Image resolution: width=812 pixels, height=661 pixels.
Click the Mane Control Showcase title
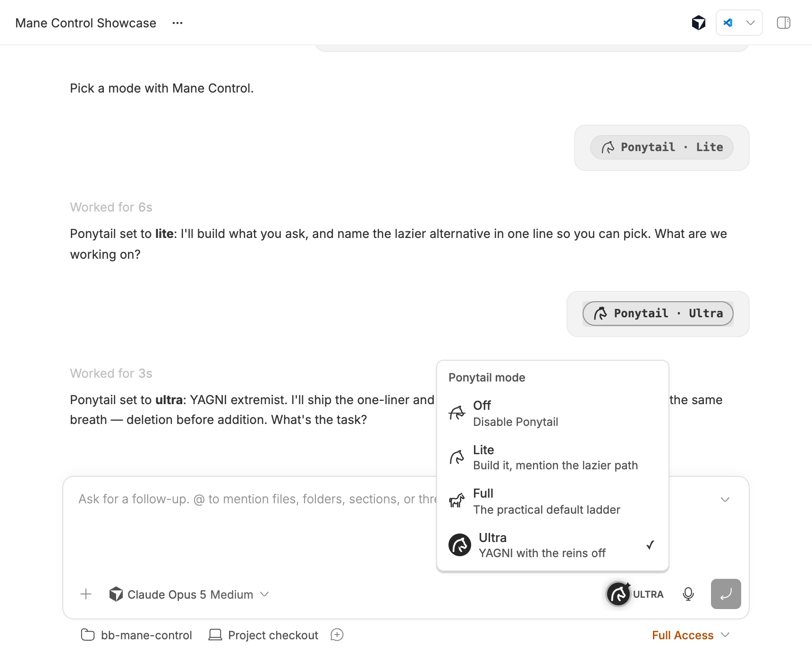coord(85,23)
